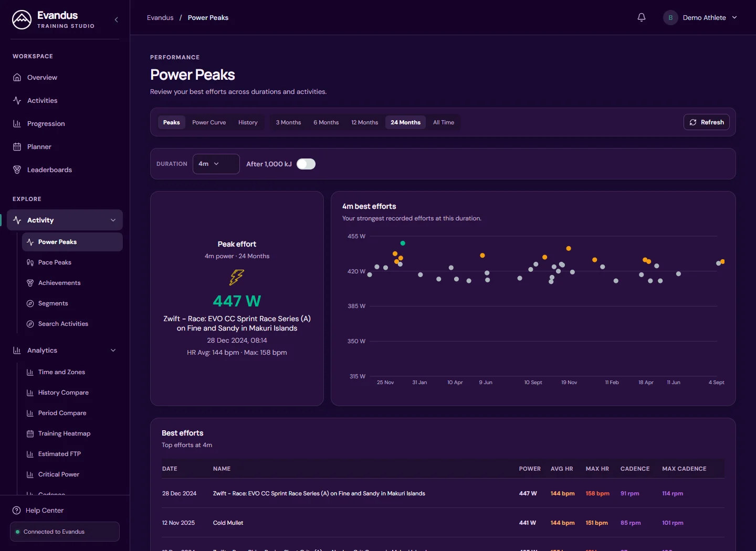
Task: Click the Training Heatmap calendar icon
Action: (30, 433)
